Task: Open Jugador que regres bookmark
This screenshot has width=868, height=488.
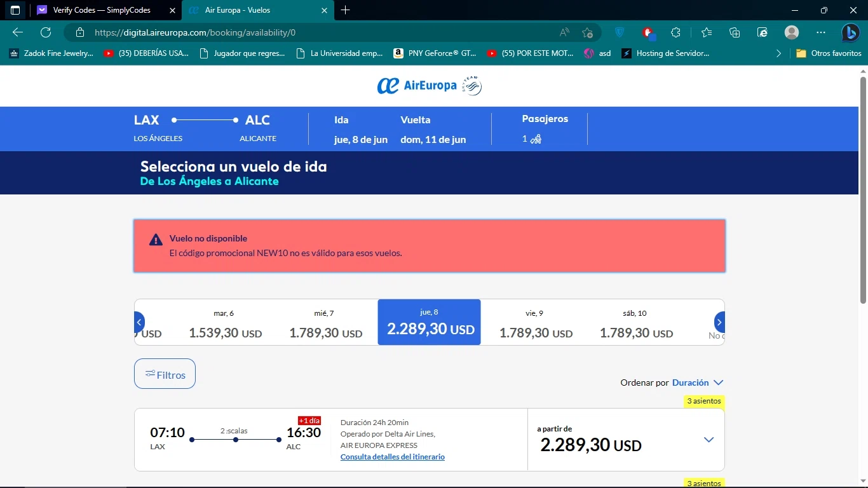Action: (x=242, y=53)
